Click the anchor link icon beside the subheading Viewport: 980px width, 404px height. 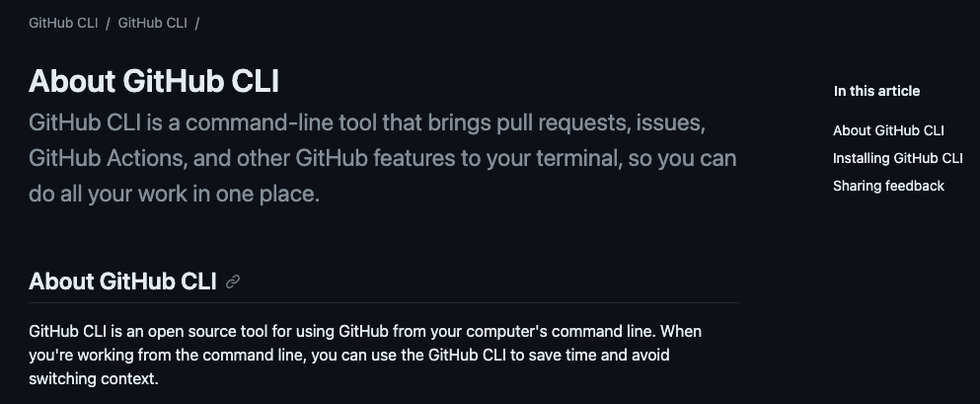pyautogui.click(x=233, y=282)
